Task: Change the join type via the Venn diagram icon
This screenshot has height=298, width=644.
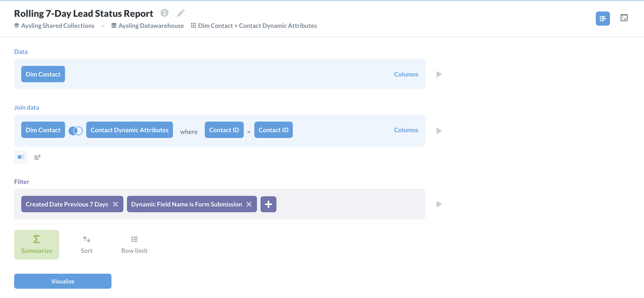Action: click(x=75, y=130)
